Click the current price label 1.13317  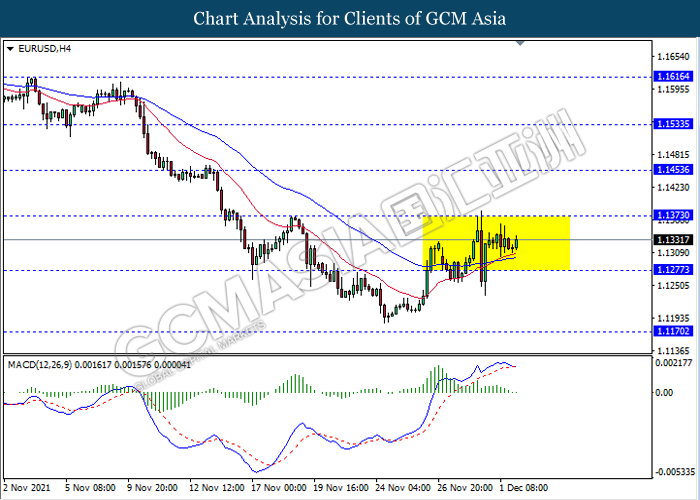point(673,240)
